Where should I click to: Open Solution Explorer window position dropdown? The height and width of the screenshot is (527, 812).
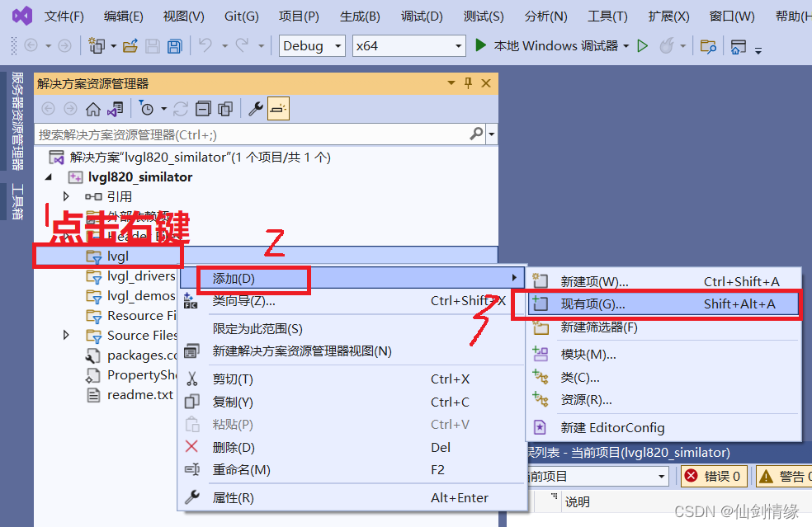click(451, 83)
